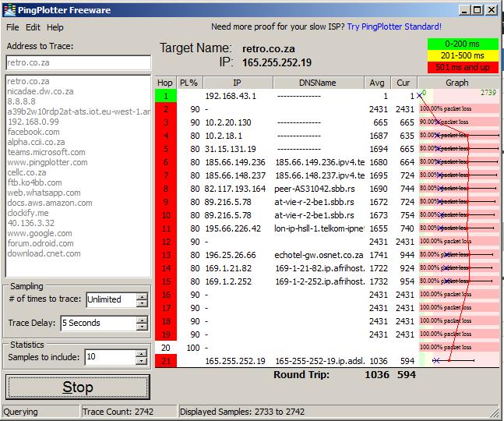
Task: Select the red 501 ms and up swatch
Action: [463, 67]
